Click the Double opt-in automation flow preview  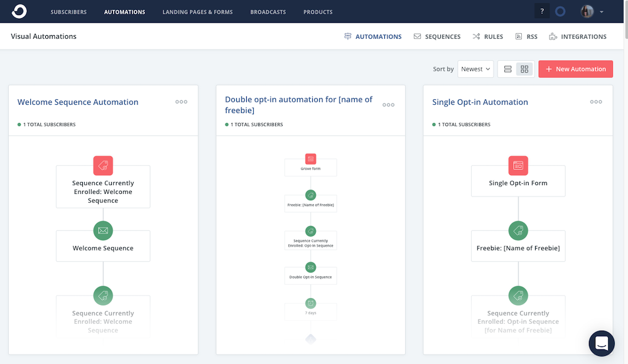[310, 245]
